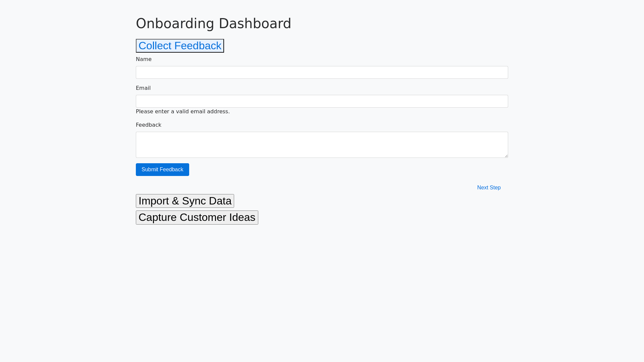The image size is (644, 362).
Task: Grab the Feedback textarea resize handle
Action: (506, 156)
